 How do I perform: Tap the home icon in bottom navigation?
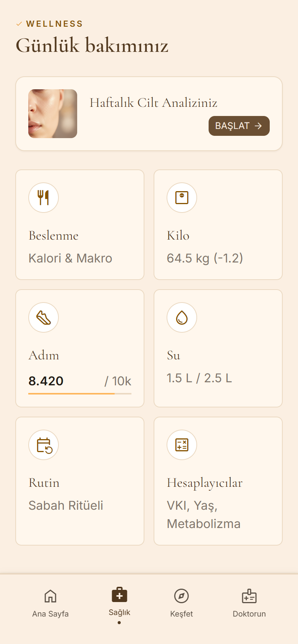50,596
